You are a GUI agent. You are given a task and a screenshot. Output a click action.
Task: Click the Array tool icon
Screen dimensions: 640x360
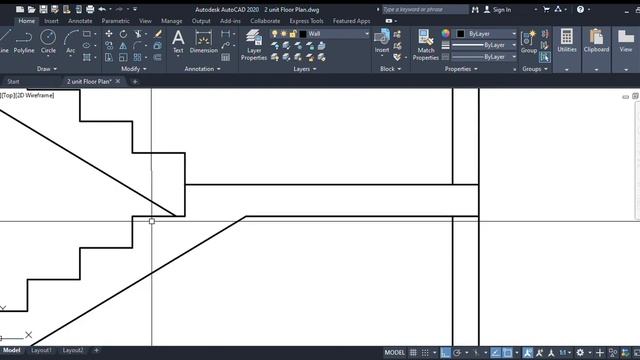138,58
